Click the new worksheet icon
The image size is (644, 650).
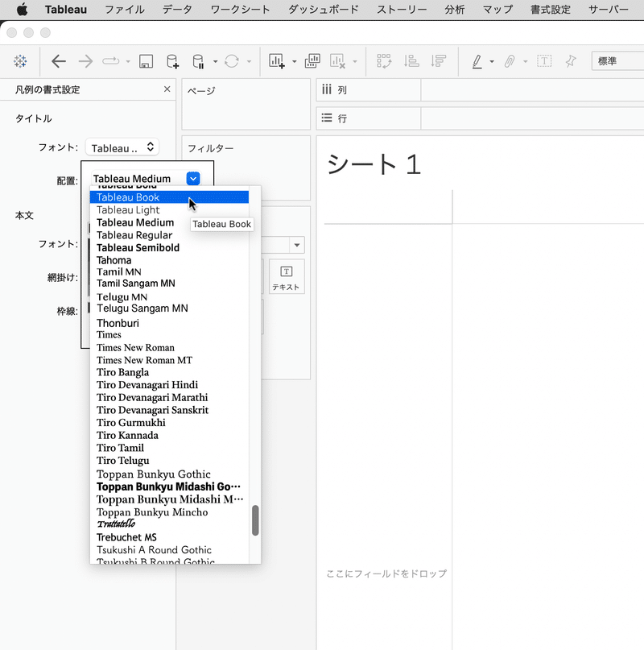276,61
